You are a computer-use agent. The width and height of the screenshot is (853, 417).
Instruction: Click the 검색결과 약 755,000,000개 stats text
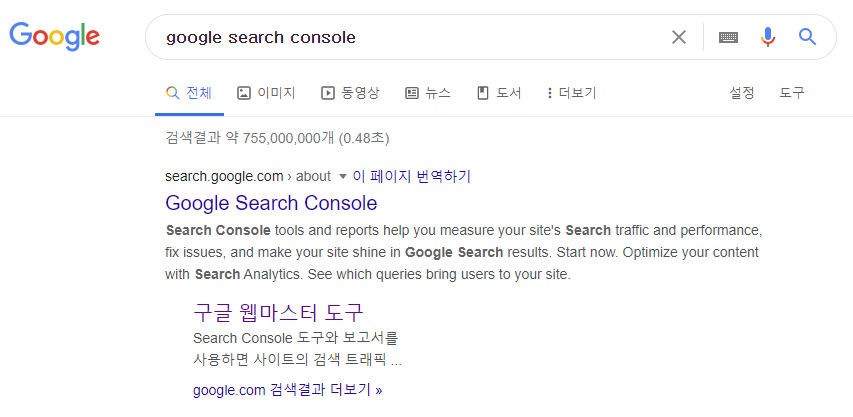(x=277, y=138)
